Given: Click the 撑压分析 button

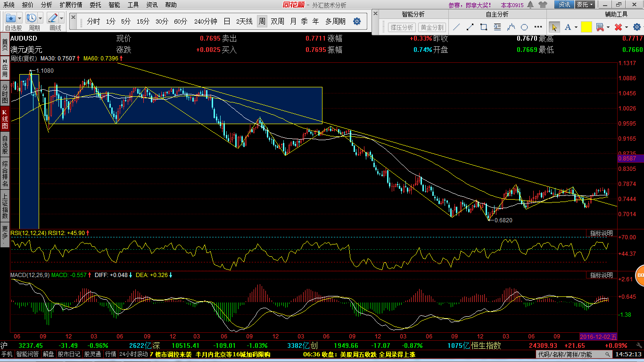Looking at the screenshot, I should click(402, 27).
